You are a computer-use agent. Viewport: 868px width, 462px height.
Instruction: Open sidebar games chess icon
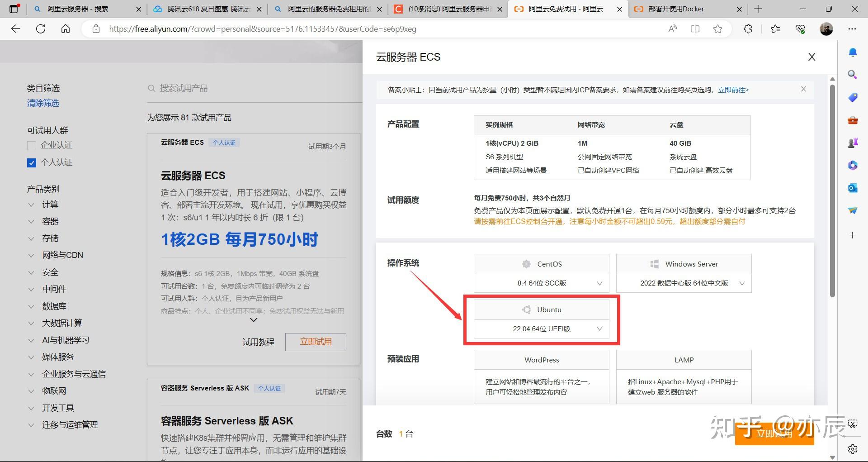coord(853,143)
